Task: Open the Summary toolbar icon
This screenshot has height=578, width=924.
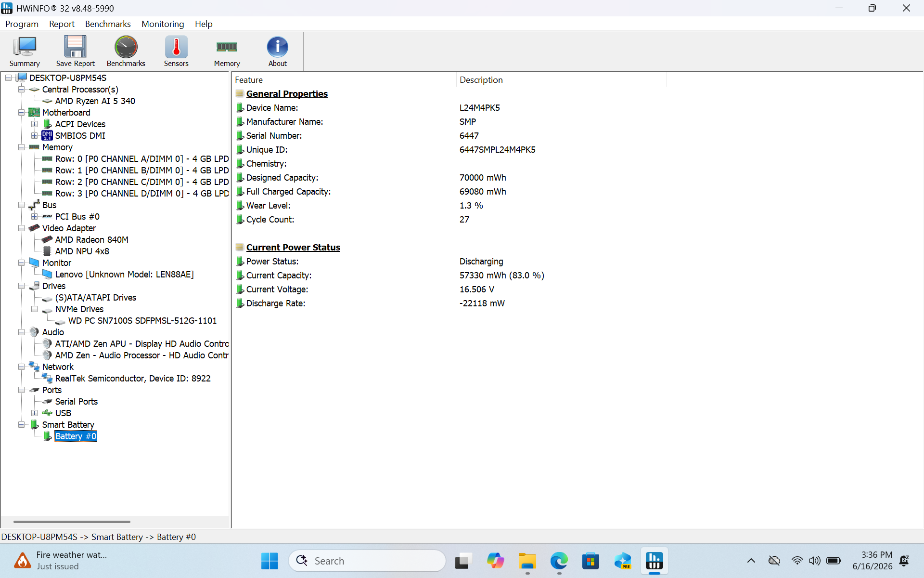Action: pos(25,51)
